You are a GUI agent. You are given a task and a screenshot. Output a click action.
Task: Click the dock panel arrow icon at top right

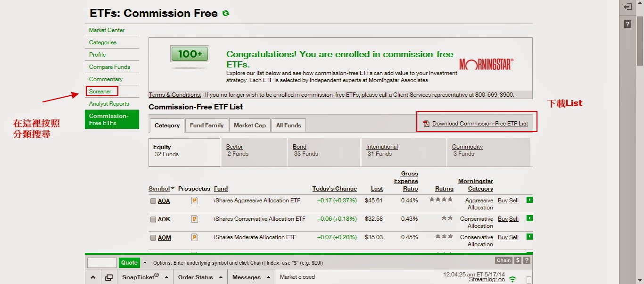(627, 7)
